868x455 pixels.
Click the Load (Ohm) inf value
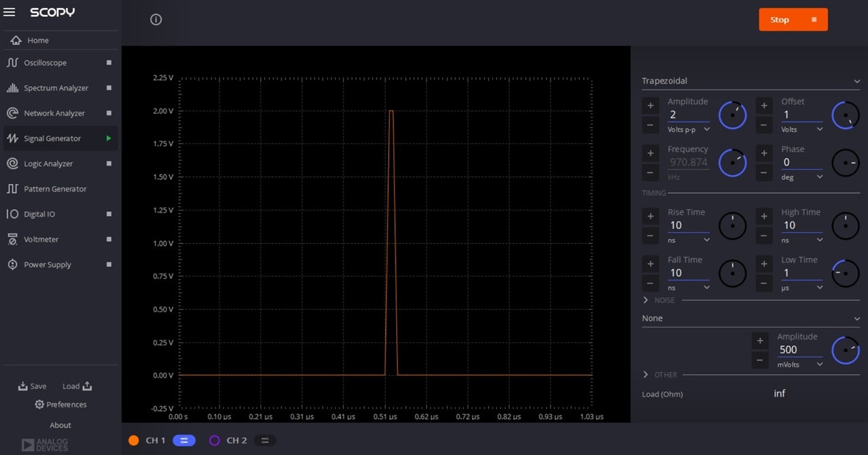[x=780, y=394]
